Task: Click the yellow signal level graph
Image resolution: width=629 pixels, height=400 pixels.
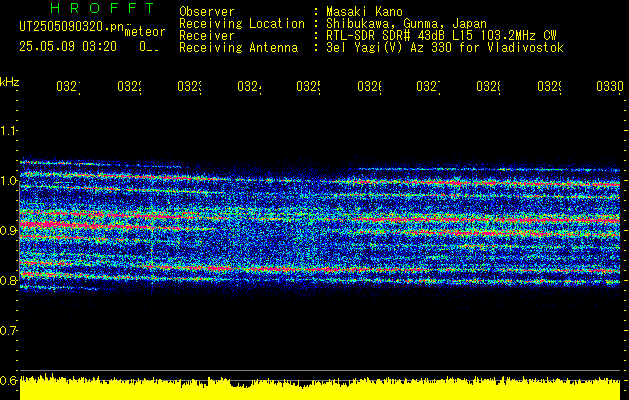Action: [320, 388]
